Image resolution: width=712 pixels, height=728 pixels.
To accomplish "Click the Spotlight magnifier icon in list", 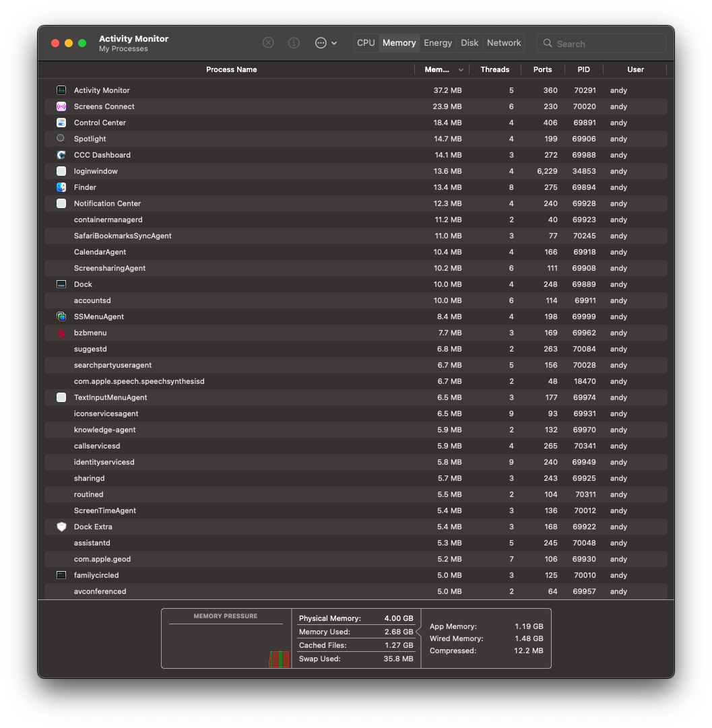I will coord(61,138).
